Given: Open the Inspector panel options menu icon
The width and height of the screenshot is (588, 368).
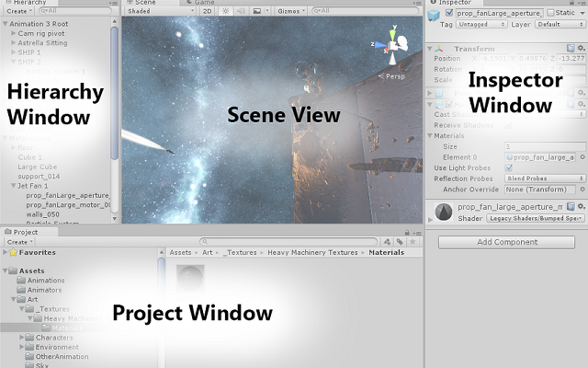Looking at the screenshot, I should [x=582, y=3].
